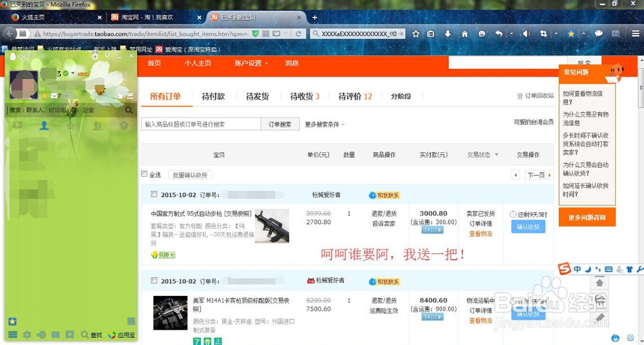Click QQ 查找 find contacts button

point(91,335)
